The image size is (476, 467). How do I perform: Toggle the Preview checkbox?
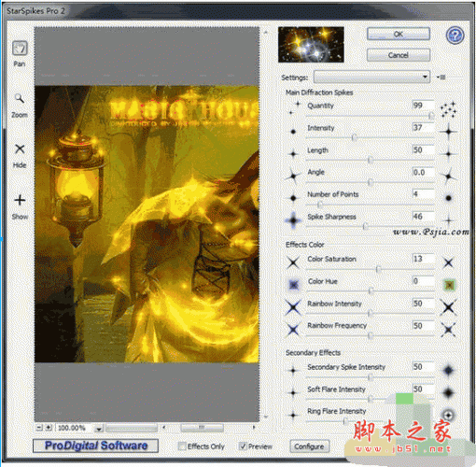click(x=243, y=446)
